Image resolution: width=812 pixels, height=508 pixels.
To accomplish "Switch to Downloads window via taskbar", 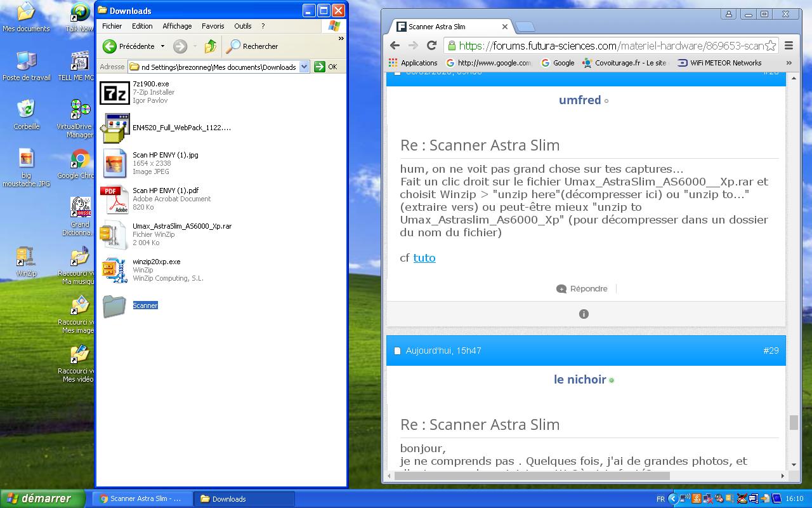I will point(245,498).
